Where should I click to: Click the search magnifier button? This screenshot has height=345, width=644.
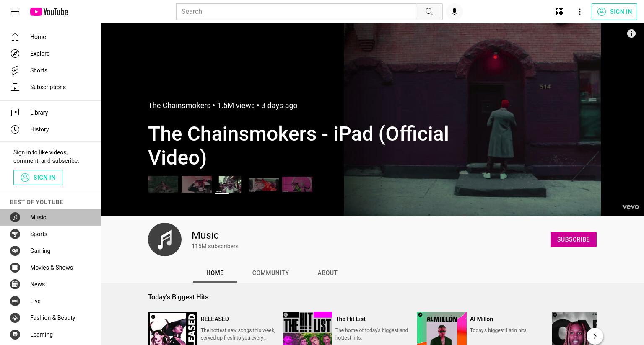click(x=429, y=12)
